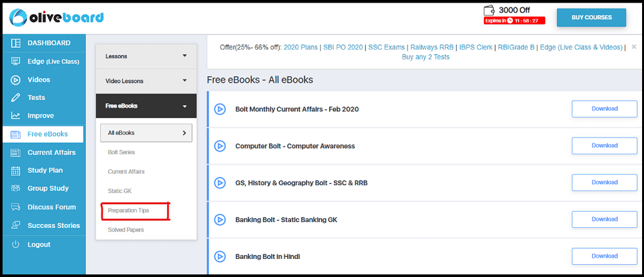Image resolution: width=644 pixels, height=277 pixels.
Task: Click the Edge Live Class monitor icon
Action: 15,61
